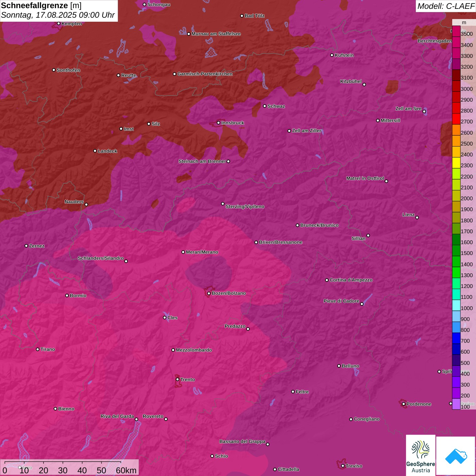Click the 'Matrei in Osttirol' label
Image resolution: width=476 pixels, height=476 pixels.
click(365, 178)
